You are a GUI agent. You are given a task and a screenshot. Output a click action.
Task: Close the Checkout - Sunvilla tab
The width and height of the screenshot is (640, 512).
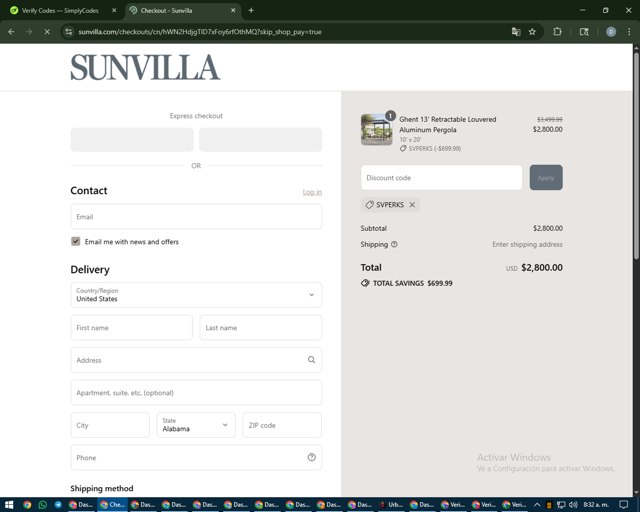[x=233, y=11]
